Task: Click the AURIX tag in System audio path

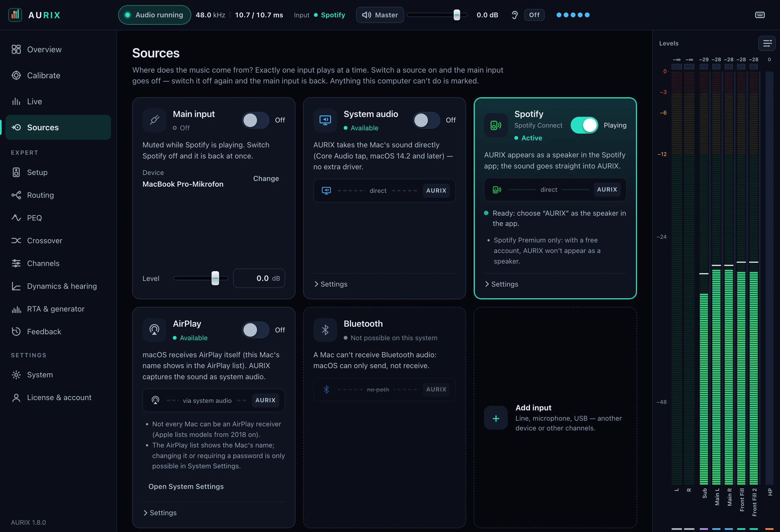Action: [x=436, y=190]
